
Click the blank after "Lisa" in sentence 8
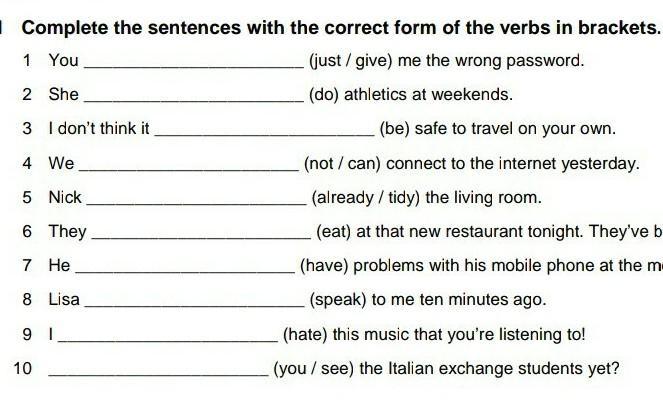(195, 301)
